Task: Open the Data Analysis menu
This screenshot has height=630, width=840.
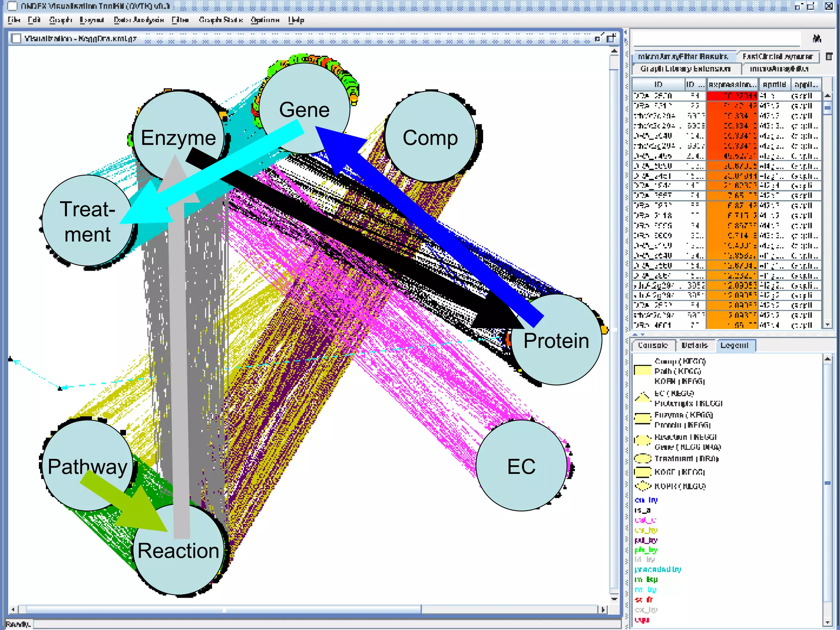Action: [139, 20]
